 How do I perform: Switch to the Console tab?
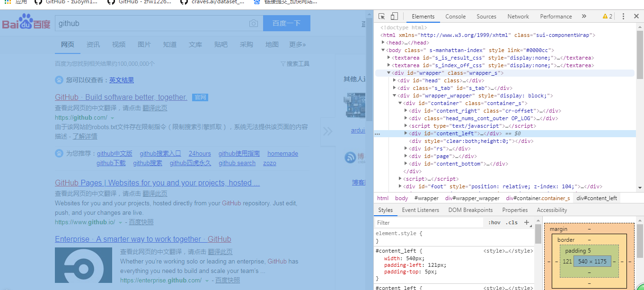(x=455, y=16)
